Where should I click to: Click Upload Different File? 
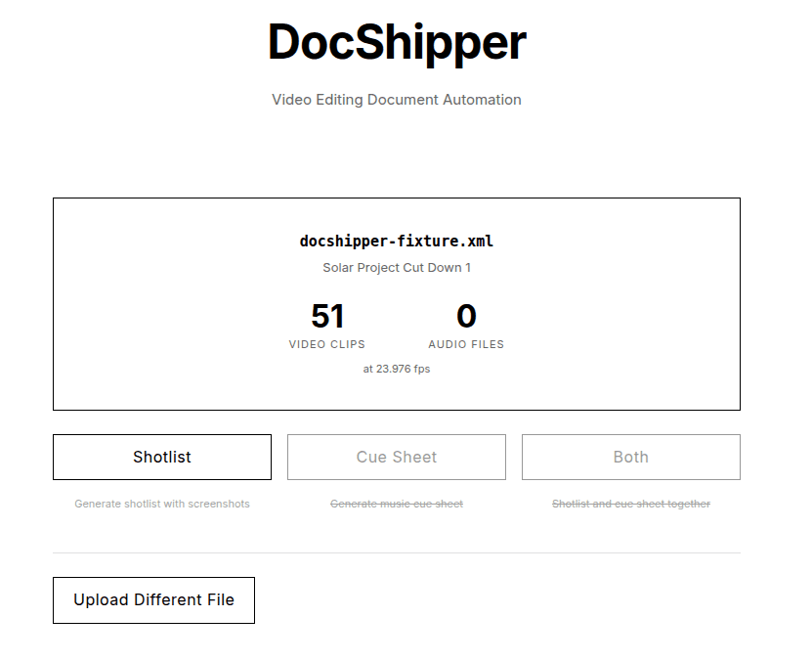click(x=152, y=599)
